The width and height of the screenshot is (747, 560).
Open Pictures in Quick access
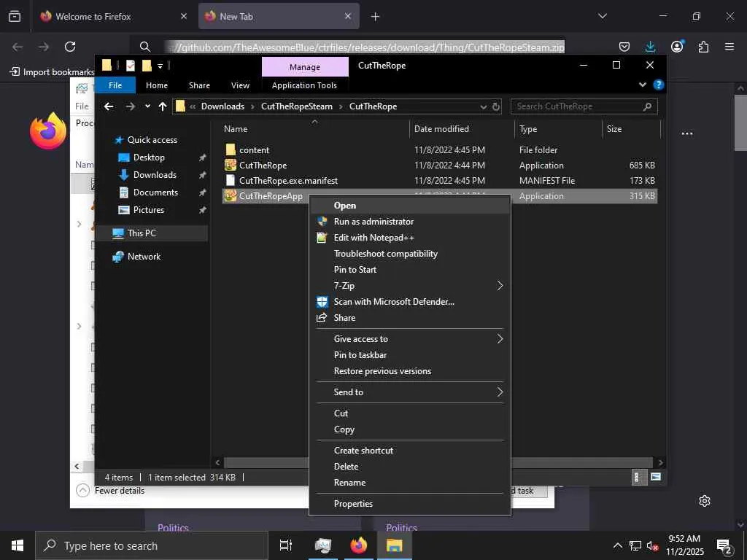149,210
